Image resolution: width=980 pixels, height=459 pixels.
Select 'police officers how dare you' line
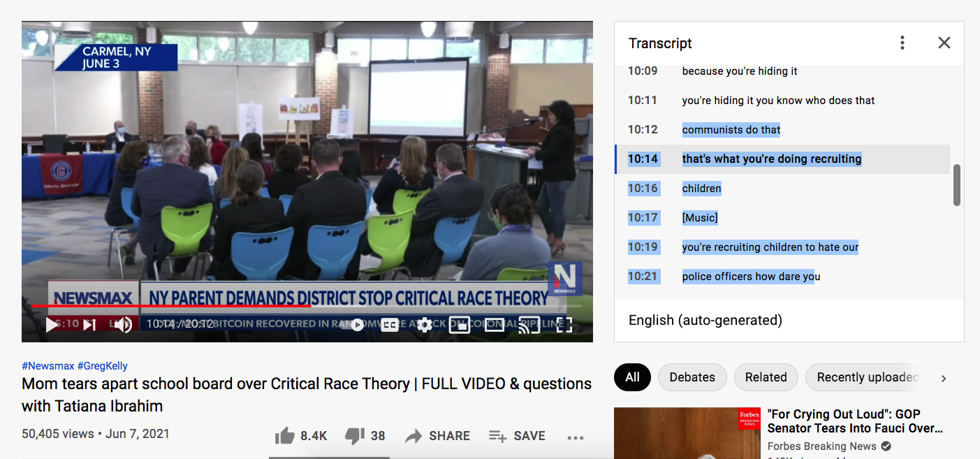tap(782, 277)
